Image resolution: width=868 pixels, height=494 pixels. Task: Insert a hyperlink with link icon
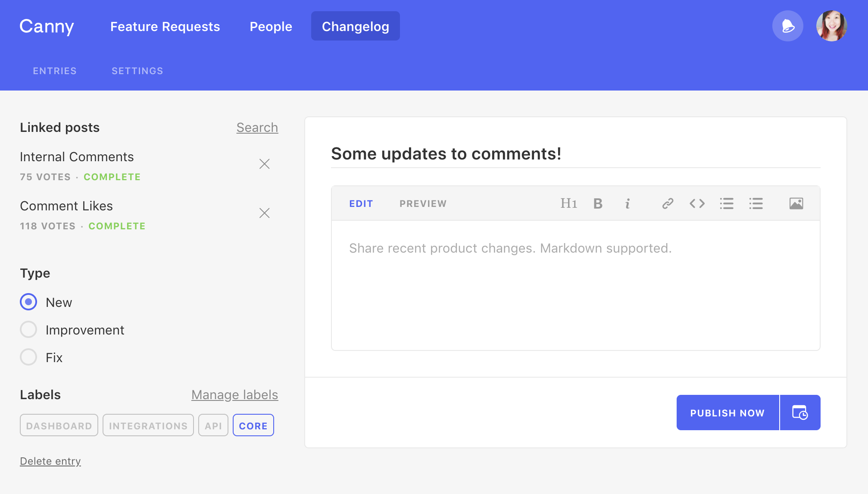(668, 203)
